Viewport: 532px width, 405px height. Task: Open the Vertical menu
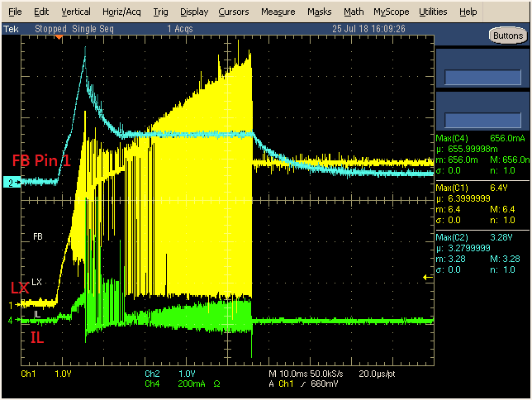pyautogui.click(x=76, y=12)
